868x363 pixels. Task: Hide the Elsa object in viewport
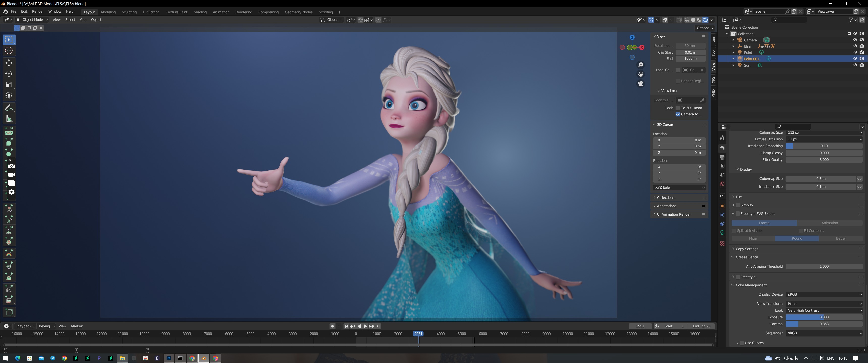coord(855,46)
